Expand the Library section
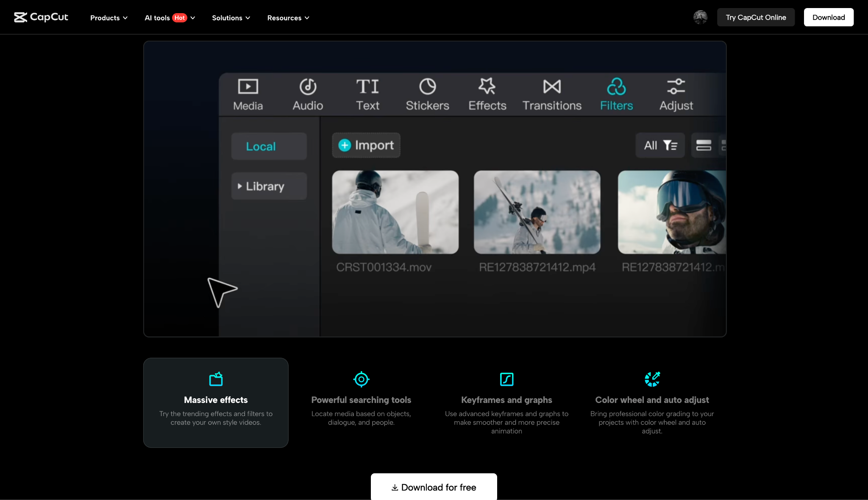The width and height of the screenshot is (868, 500). click(x=268, y=186)
